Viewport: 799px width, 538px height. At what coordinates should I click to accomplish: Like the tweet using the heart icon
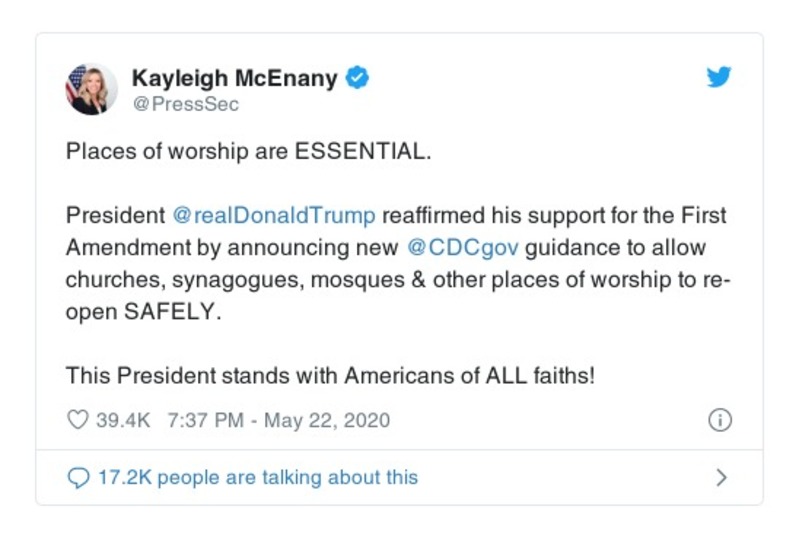[77, 420]
